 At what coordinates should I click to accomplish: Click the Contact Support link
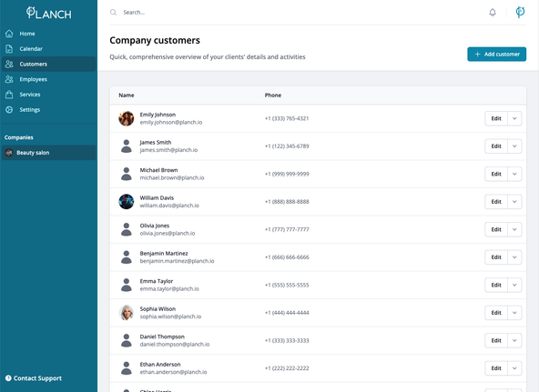(x=34, y=378)
